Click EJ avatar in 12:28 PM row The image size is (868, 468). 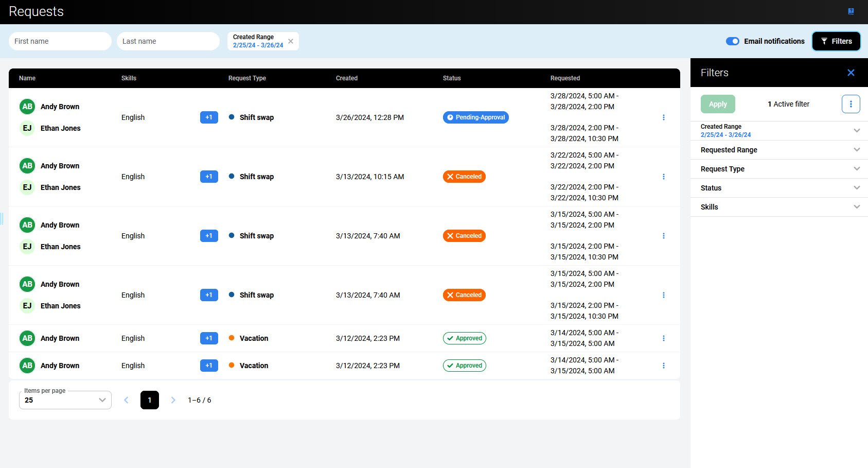(27, 128)
